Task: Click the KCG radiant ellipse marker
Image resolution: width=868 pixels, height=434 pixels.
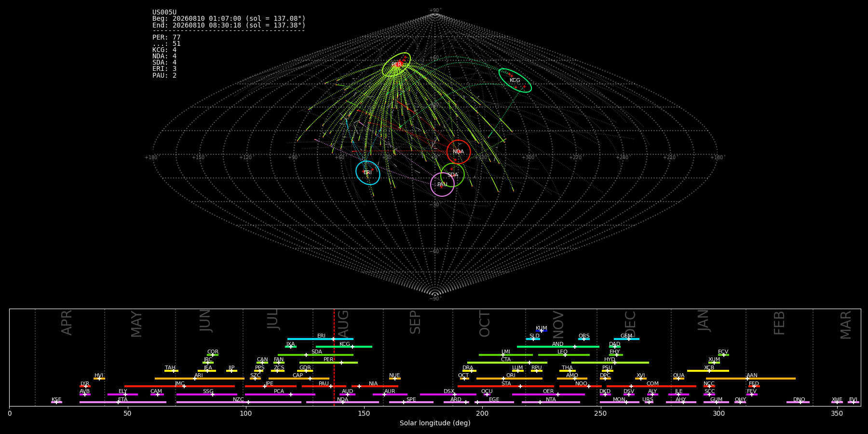Action: click(515, 81)
